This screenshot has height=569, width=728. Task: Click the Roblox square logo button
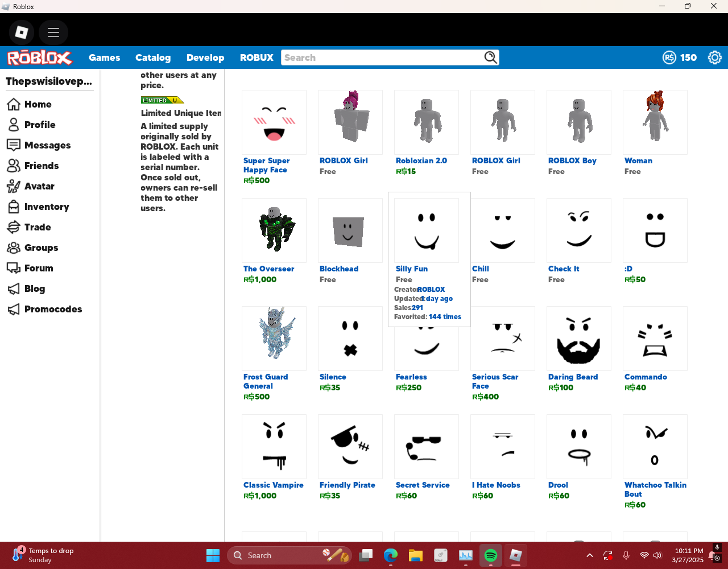[x=22, y=32]
